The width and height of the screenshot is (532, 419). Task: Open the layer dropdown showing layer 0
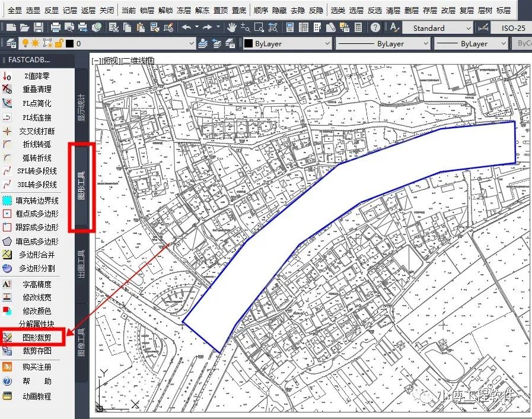191,43
